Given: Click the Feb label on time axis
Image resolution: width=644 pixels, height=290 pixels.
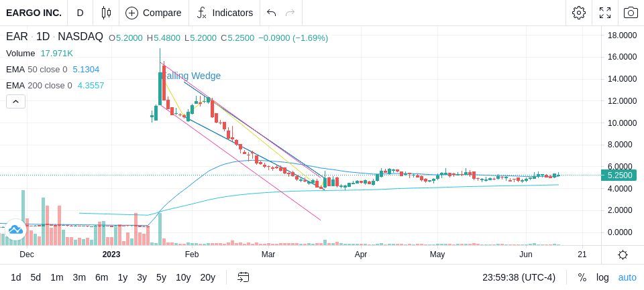Looking at the screenshot, I should tap(192, 255).
